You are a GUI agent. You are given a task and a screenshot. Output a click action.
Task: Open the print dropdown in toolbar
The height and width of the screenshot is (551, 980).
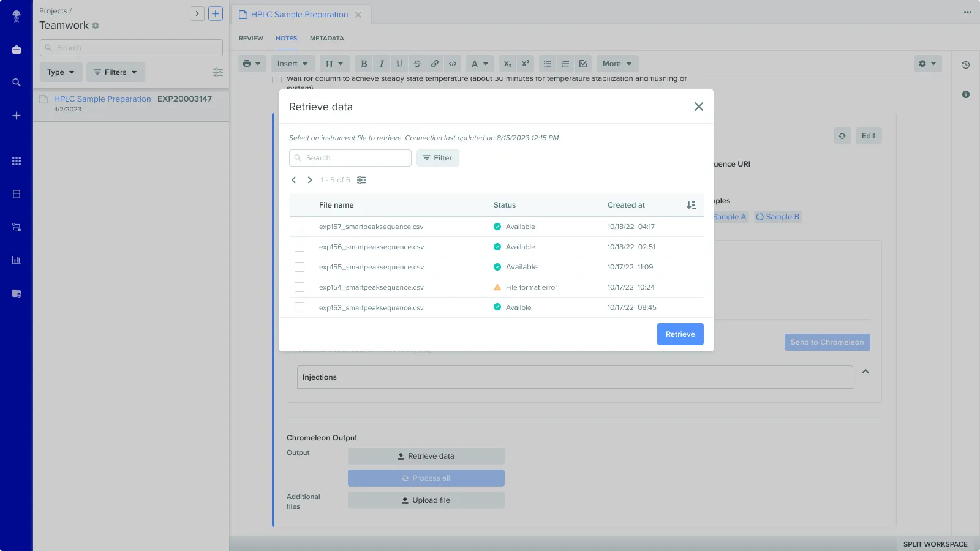point(252,64)
